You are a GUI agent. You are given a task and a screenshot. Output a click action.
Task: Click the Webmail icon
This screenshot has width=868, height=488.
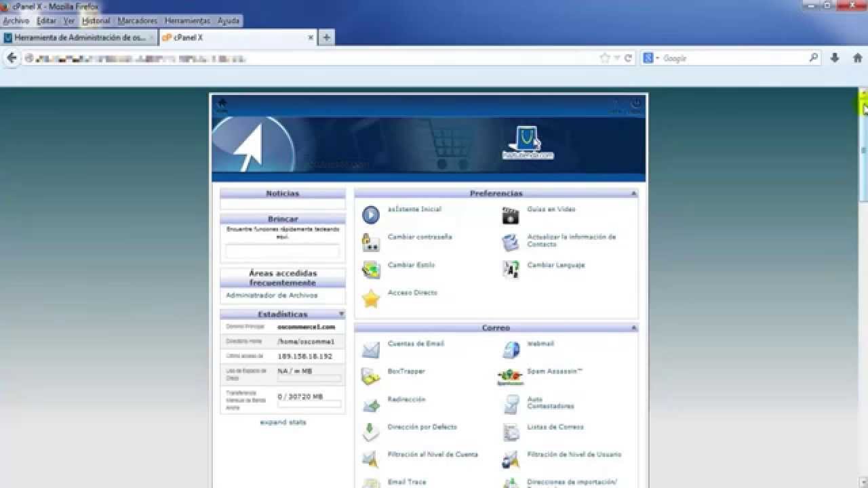point(510,350)
